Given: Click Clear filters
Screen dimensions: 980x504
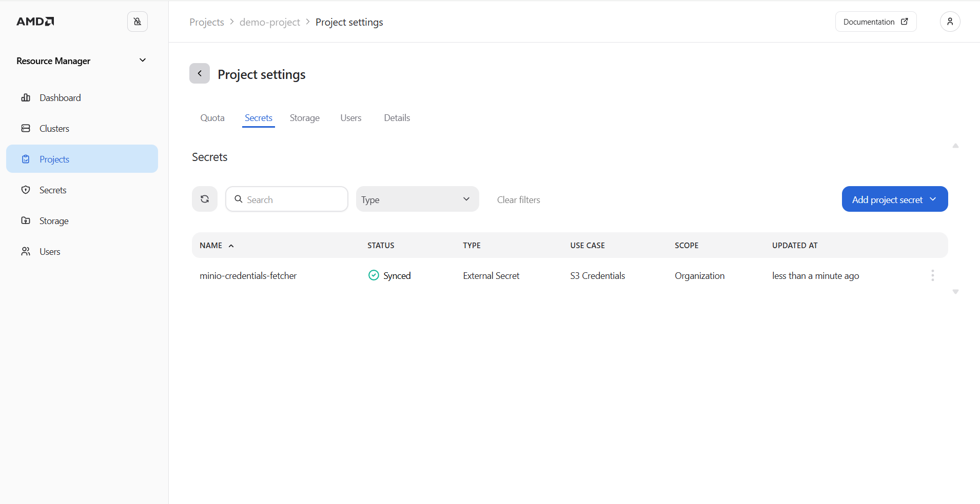Looking at the screenshot, I should click(519, 200).
